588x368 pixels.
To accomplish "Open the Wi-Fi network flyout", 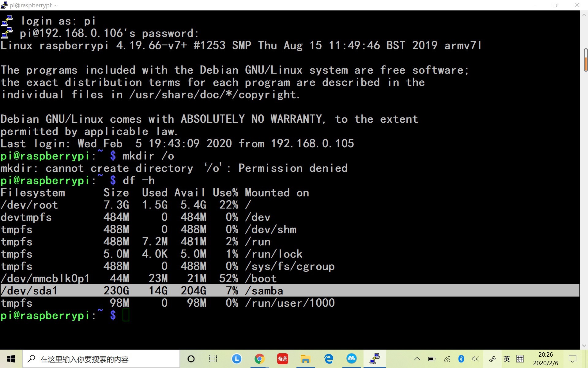I will (x=447, y=359).
